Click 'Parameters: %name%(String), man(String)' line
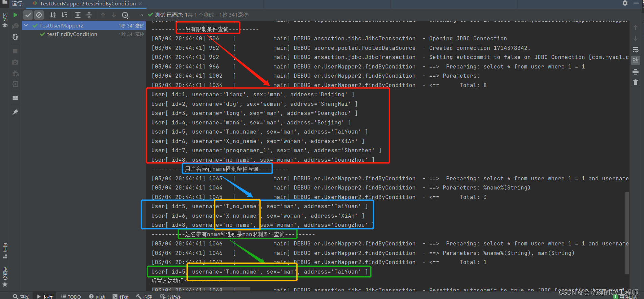This screenshot has height=299, width=644. [508, 253]
